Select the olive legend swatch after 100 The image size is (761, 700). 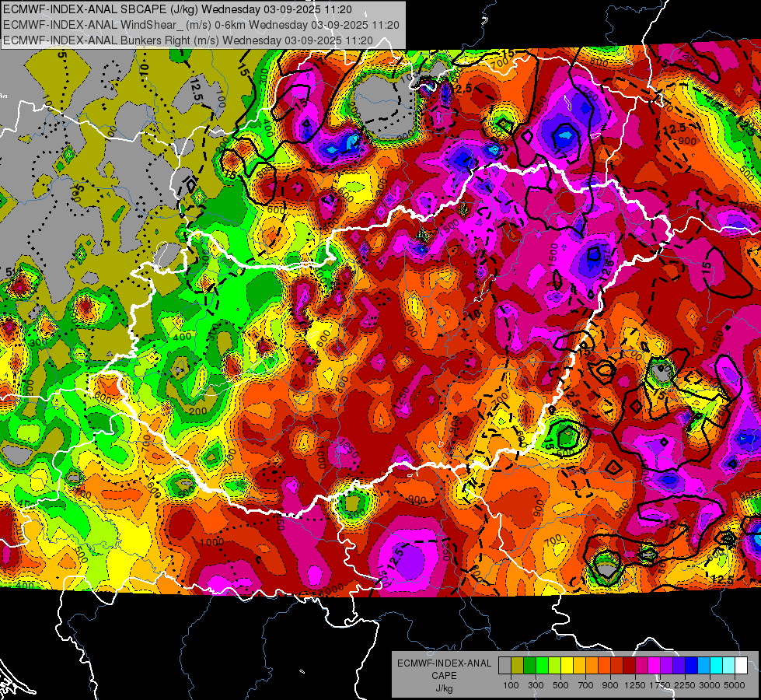click(518, 665)
